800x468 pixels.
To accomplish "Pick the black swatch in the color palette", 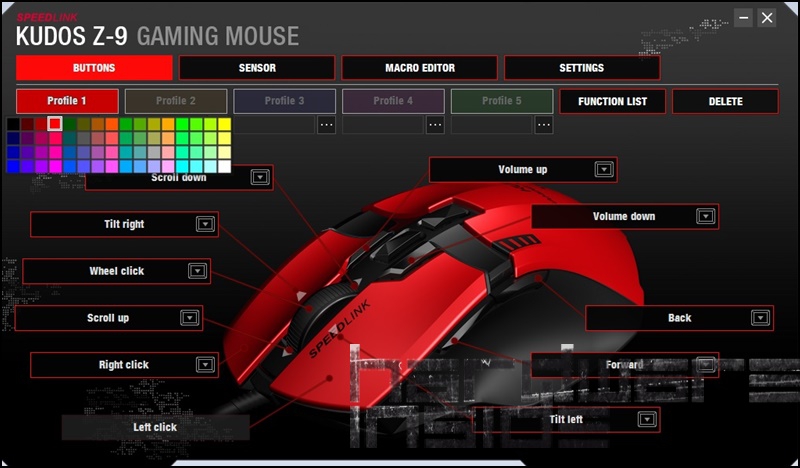I will click(x=13, y=124).
